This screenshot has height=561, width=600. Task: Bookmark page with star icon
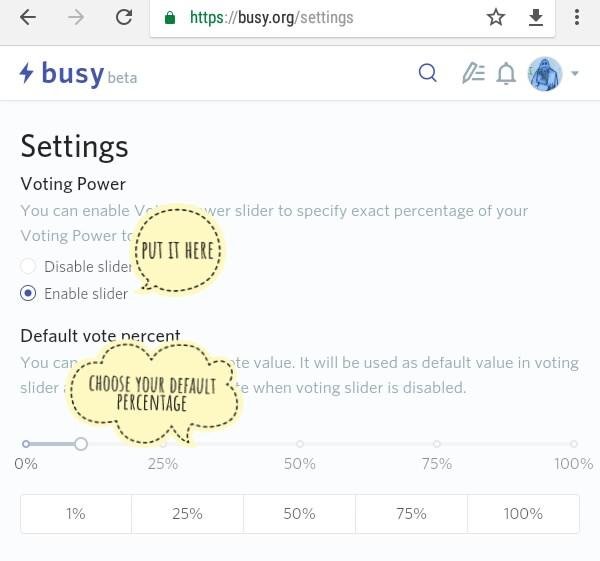(496, 17)
